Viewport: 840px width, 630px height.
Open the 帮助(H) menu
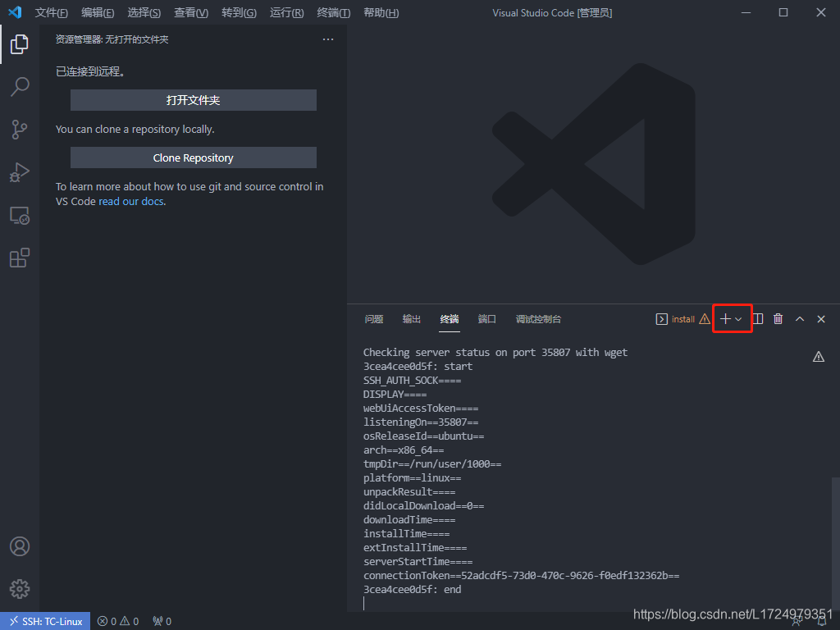381,13
